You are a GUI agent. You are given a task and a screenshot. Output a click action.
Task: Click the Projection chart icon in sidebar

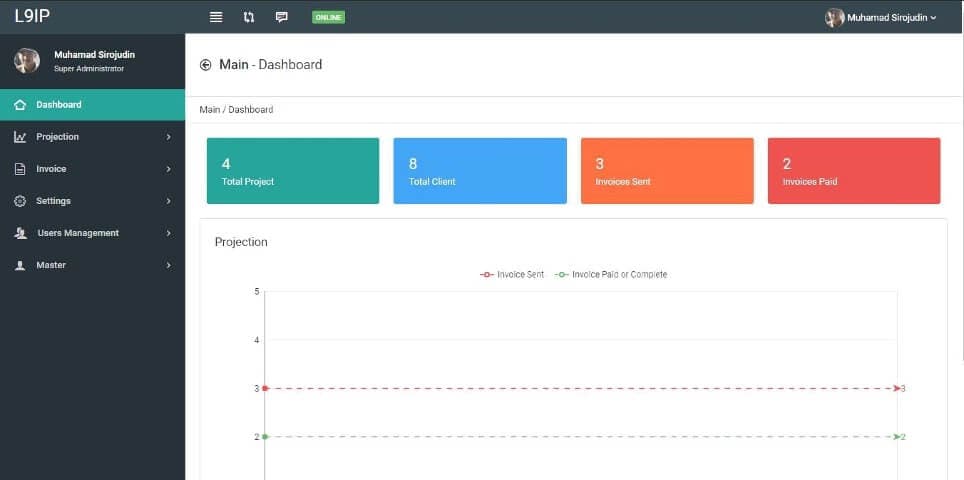point(20,137)
